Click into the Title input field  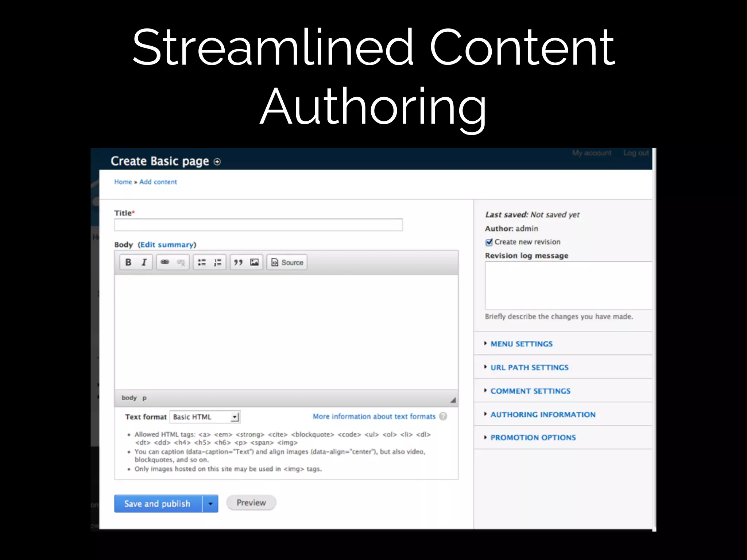coord(258,225)
